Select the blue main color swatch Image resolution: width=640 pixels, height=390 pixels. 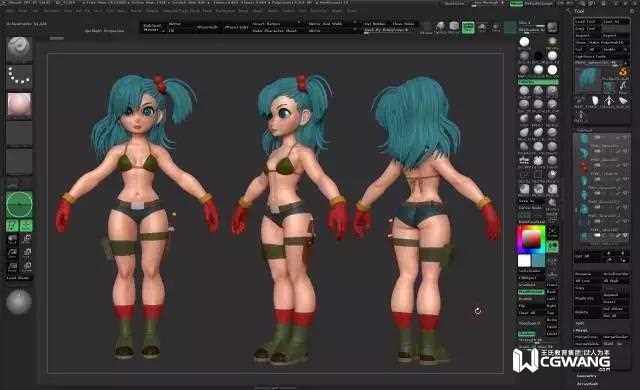(x=538, y=261)
